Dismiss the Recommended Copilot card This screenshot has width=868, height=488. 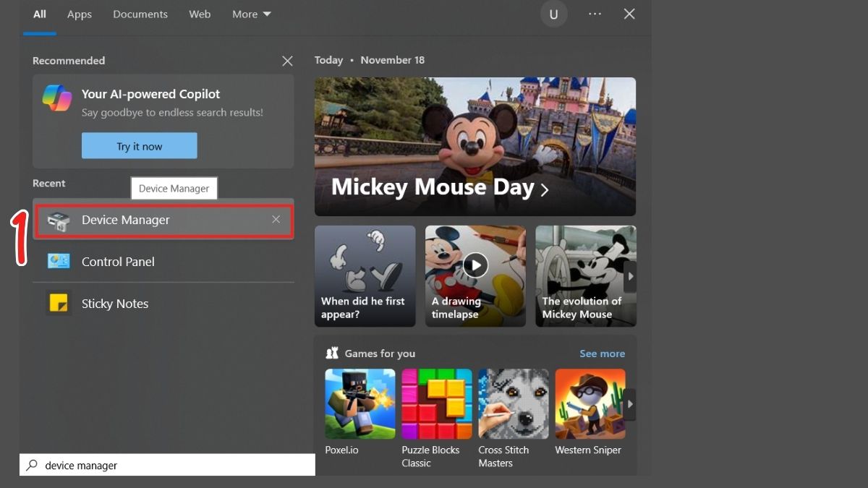click(x=287, y=61)
